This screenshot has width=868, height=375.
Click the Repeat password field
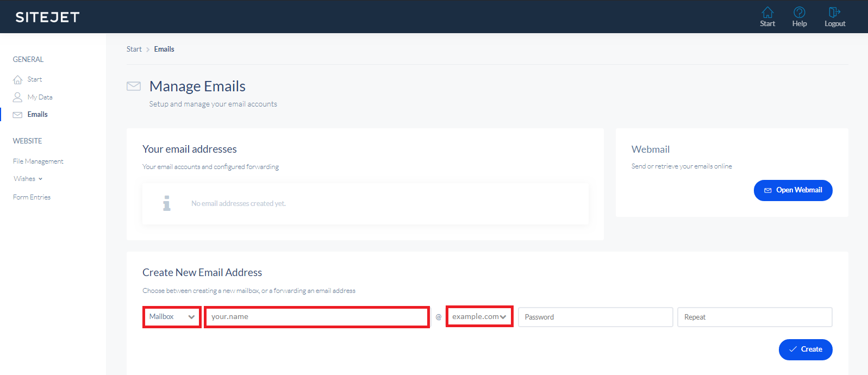click(754, 317)
